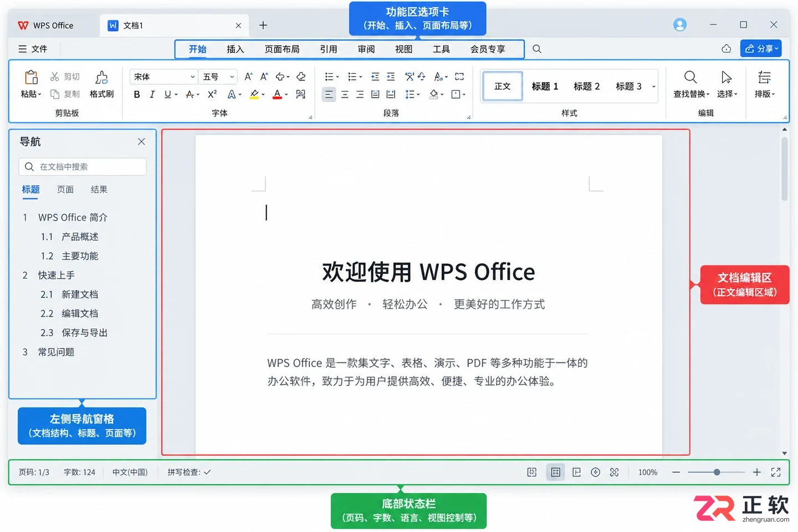Click the 复制 (Copy) icon
798x532 pixels.
click(x=55, y=94)
